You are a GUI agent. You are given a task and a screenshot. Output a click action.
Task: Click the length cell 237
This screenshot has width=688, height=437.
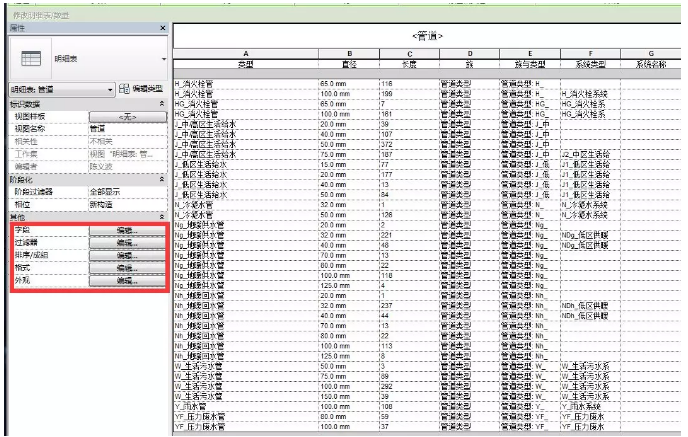[410, 306]
